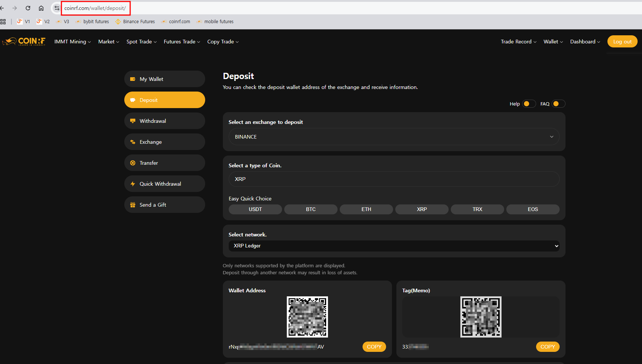Toggle the Help switch
Viewport: 642px width, 364px height.
pyautogui.click(x=529, y=104)
